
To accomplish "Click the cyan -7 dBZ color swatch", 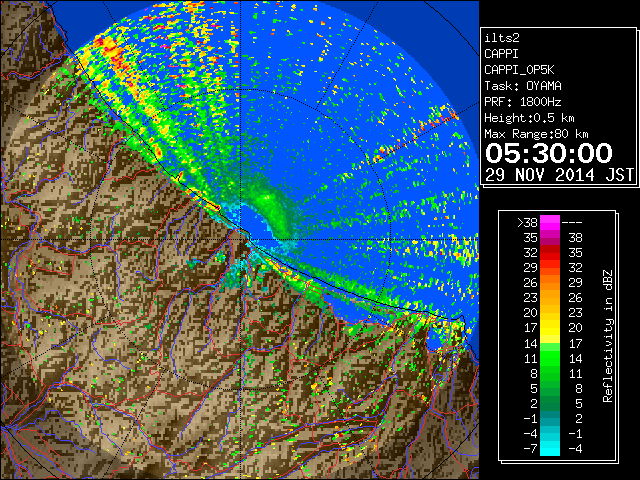I will (x=550, y=449).
